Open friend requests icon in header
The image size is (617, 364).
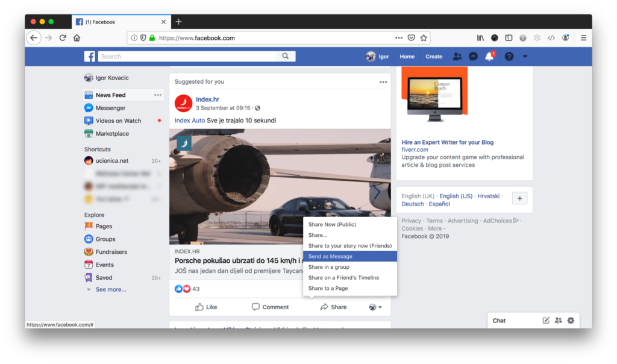pos(457,57)
